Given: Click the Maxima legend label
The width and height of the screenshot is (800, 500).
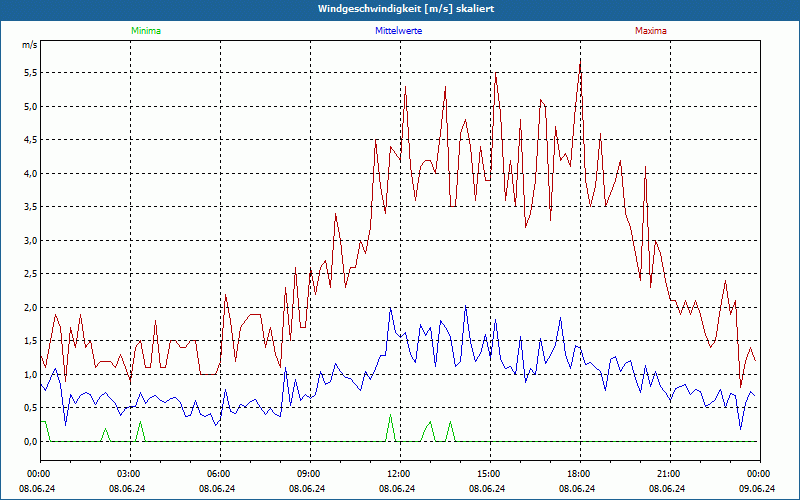Looking at the screenshot, I should pyautogui.click(x=650, y=31).
